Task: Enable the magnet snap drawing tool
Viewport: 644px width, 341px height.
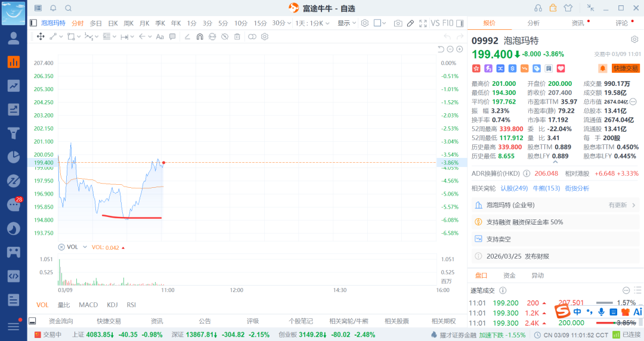Action: [200, 36]
